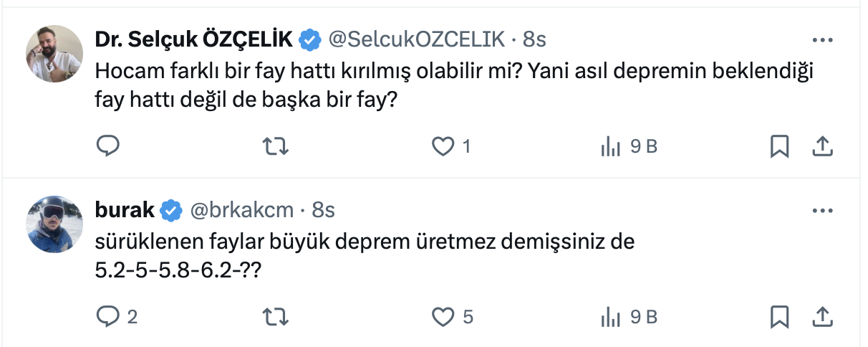Reply to burak's tweet

pos(107,315)
